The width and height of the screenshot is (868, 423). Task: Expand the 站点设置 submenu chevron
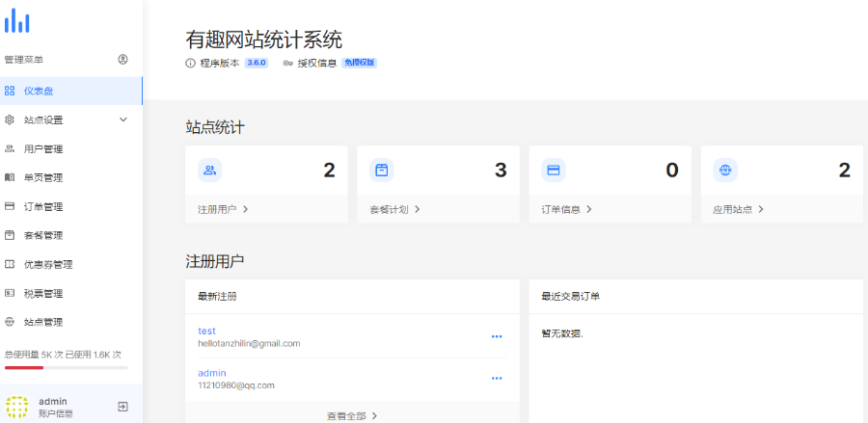click(123, 120)
